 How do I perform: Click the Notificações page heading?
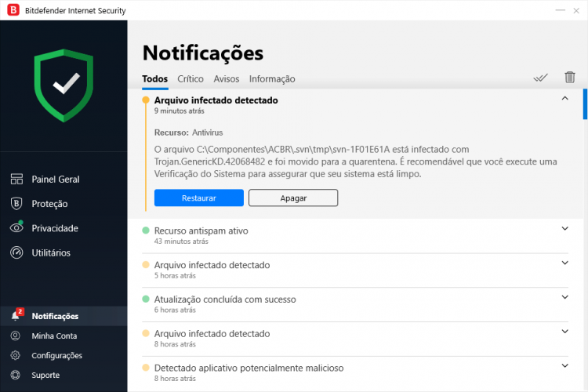[x=203, y=53]
